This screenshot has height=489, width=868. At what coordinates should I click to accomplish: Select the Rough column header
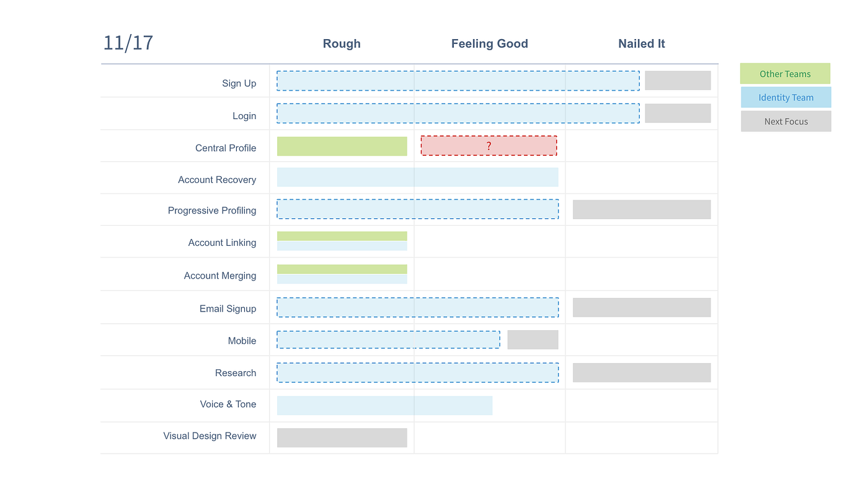(x=342, y=43)
